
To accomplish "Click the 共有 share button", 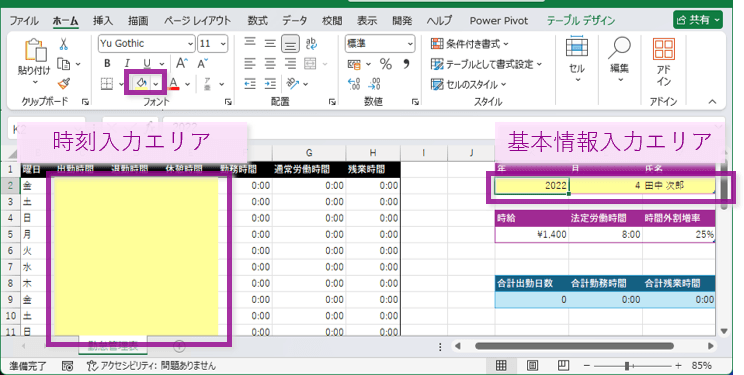I will pos(698,20).
